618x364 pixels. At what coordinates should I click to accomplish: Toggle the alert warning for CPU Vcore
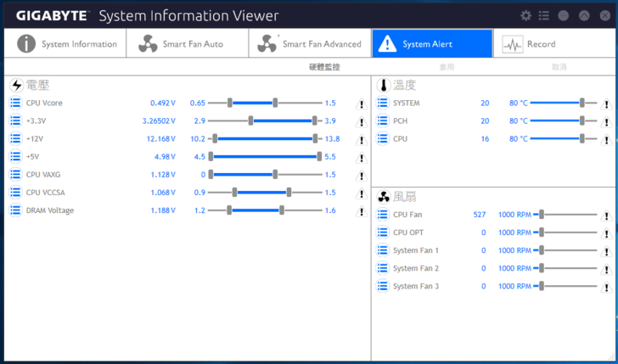(361, 104)
